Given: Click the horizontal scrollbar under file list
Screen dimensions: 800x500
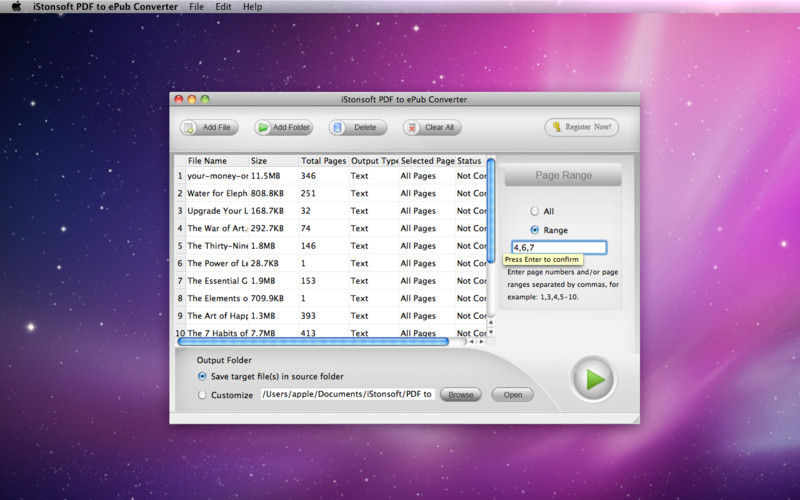Looking at the screenshot, I should point(313,342).
